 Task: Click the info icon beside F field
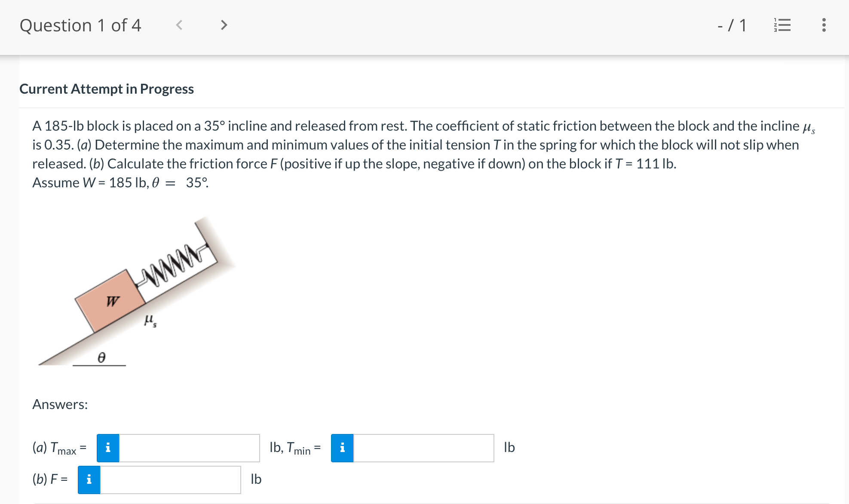point(89,480)
